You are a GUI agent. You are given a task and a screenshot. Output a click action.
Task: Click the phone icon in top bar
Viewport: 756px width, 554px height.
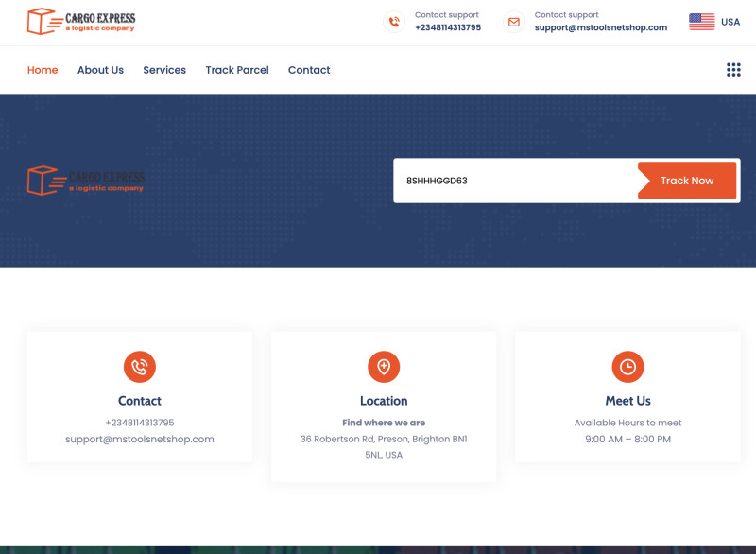tap(394, 22)
